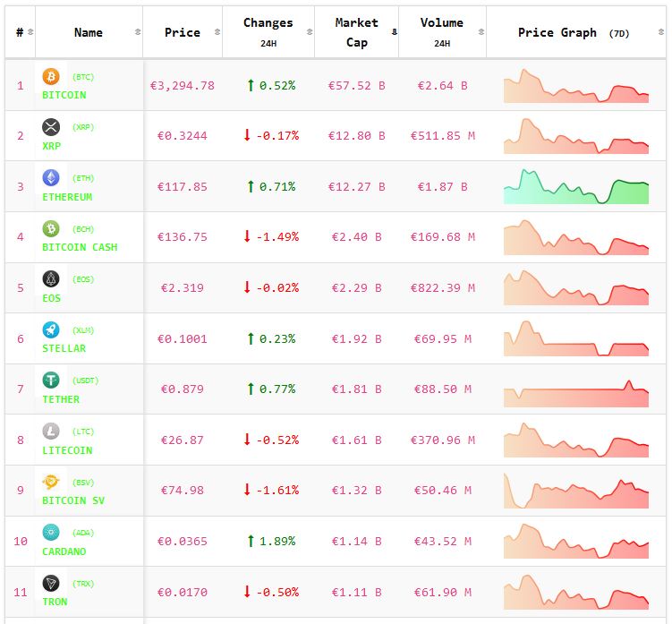Screen dimensions: 672x624
Task: Sort table by Market Cap header
Action: [x=356, y=32]
